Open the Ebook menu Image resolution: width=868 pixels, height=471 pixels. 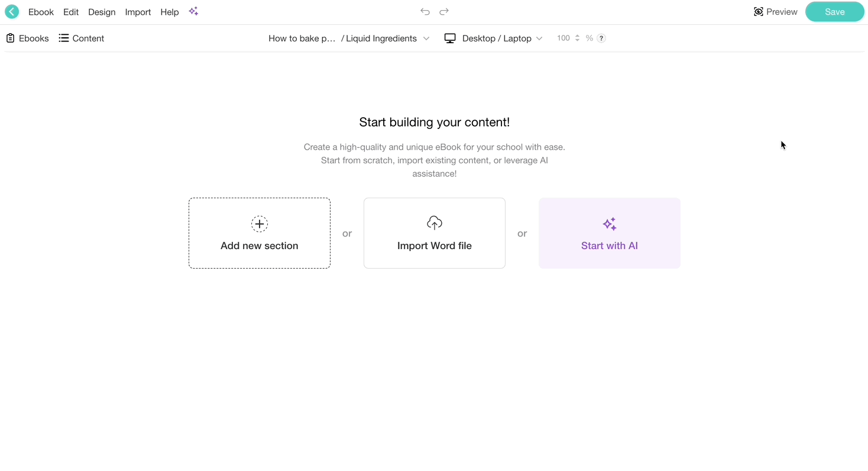point(41,12)
